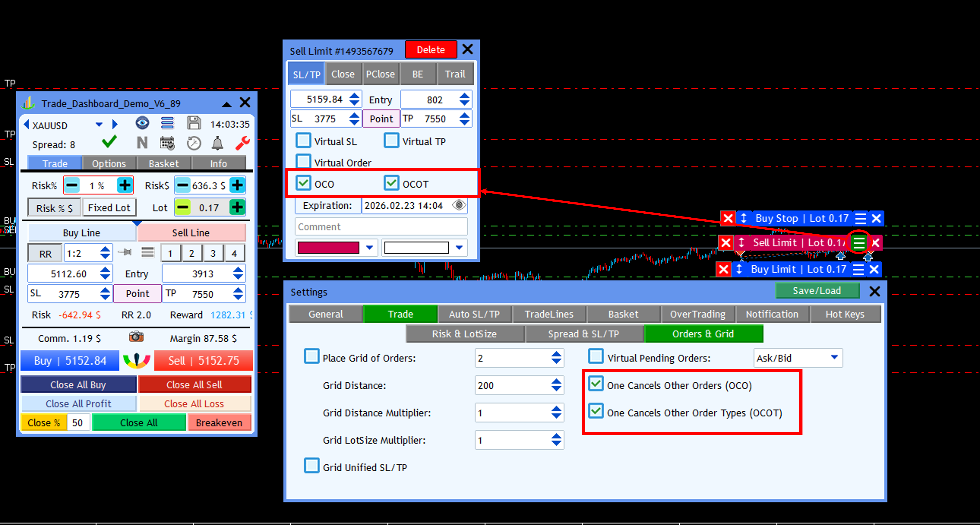The width and height of the screenshot is (980, 525).
Task: Click the clock timer icon
Action: 194,143
